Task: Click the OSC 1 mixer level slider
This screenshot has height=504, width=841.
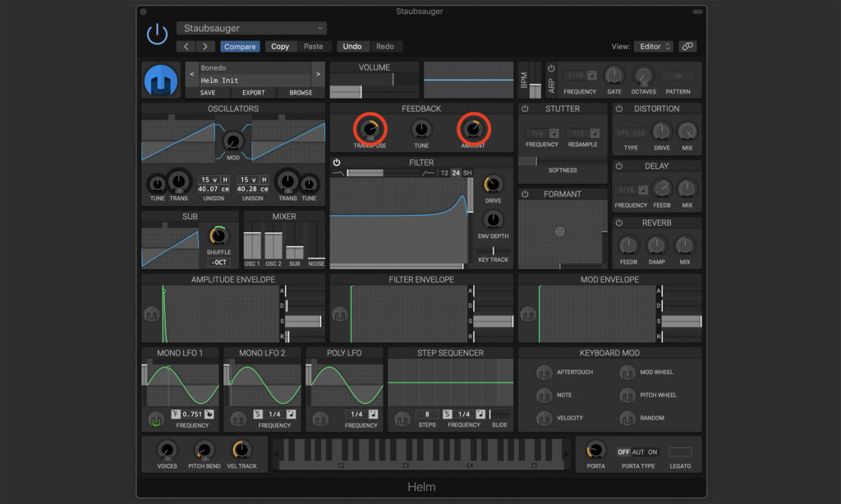Action: (252, 246)
